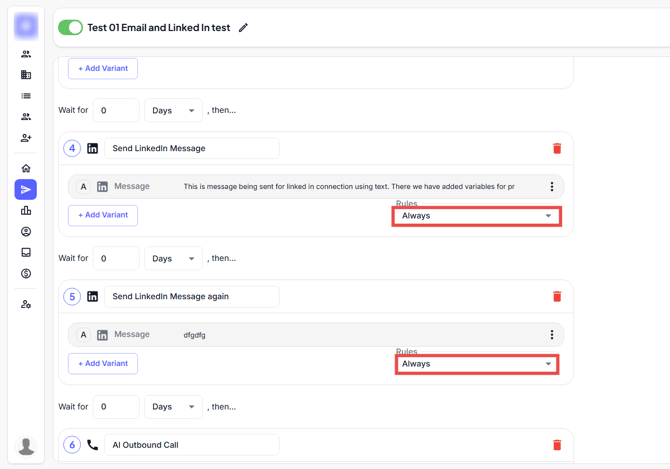Open Days unit dropdown before step 4
Screen dimensions: 670x469
[173, 111]
